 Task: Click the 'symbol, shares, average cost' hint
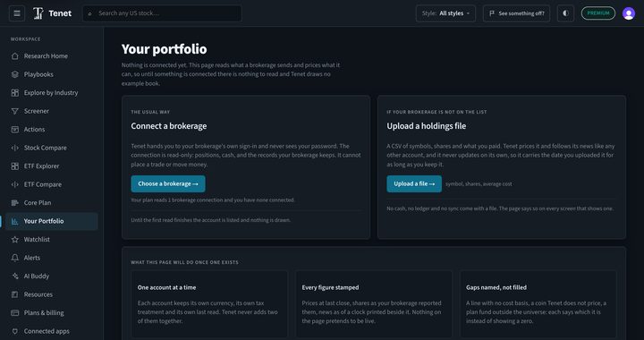tap(479, 184)
